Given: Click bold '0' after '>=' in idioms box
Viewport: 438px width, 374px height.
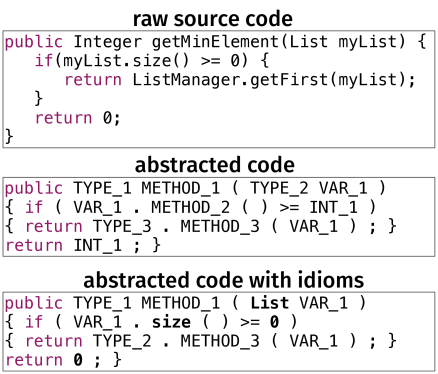Looking at the screenshot, I should click(x=274, y=322).
